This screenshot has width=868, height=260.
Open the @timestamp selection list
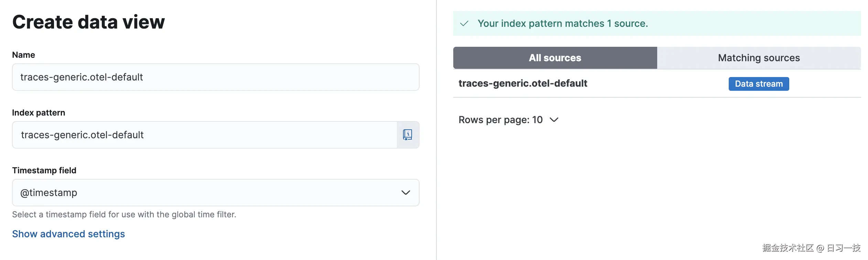coord(215,193)
